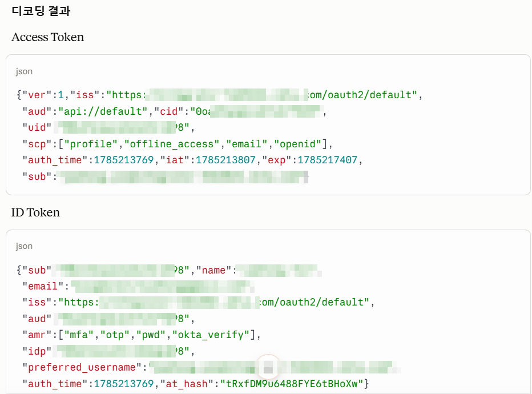The image size is (532, 394).
Task: Click the "amr" key in ID Token
Action: click(37, 335)
